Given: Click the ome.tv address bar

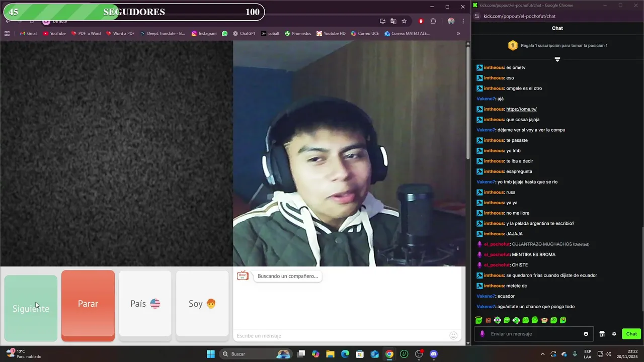Looking at the screenshot, I should coord(211,21).
